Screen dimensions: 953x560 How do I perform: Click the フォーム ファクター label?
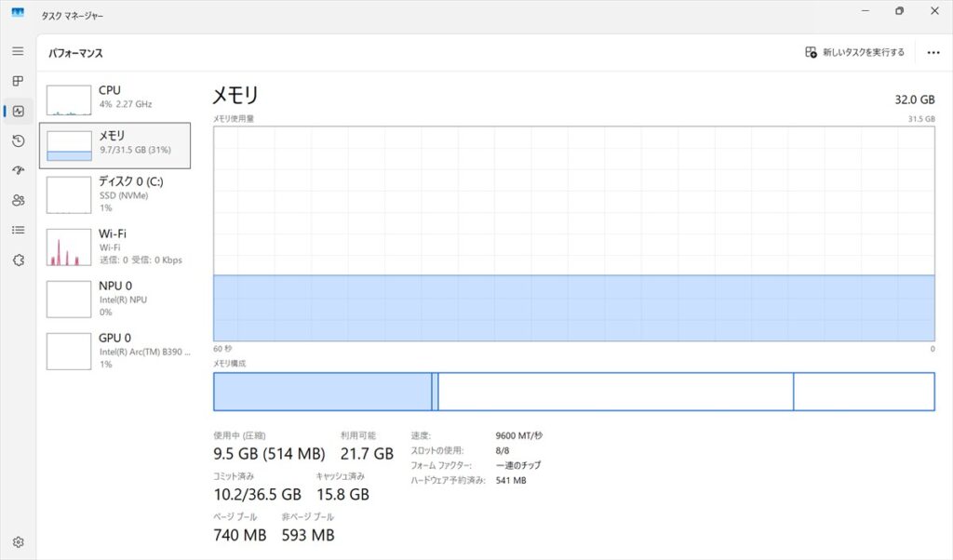(x=440, y=465)
